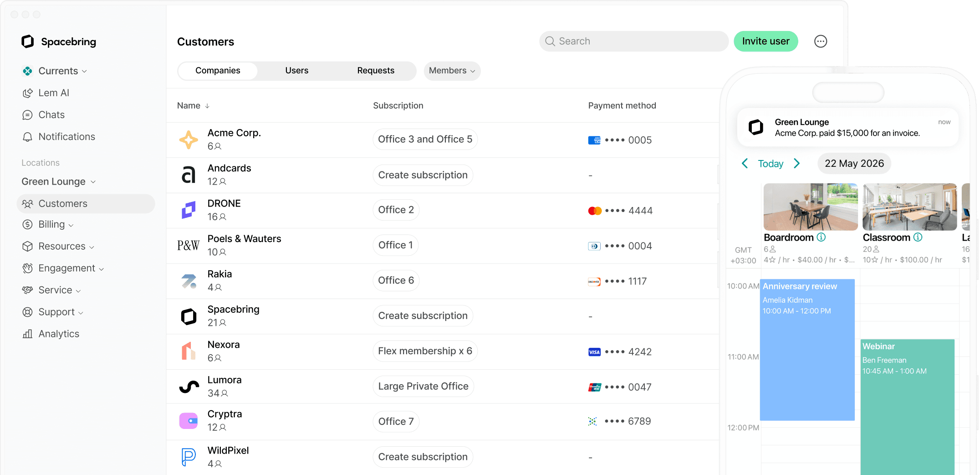Open the Anniversary review booking

pyautogui.click(x=807, y=350)
